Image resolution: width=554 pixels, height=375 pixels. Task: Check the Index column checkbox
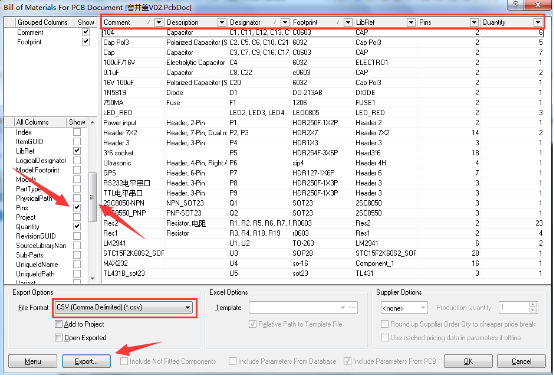pos(77,132)
